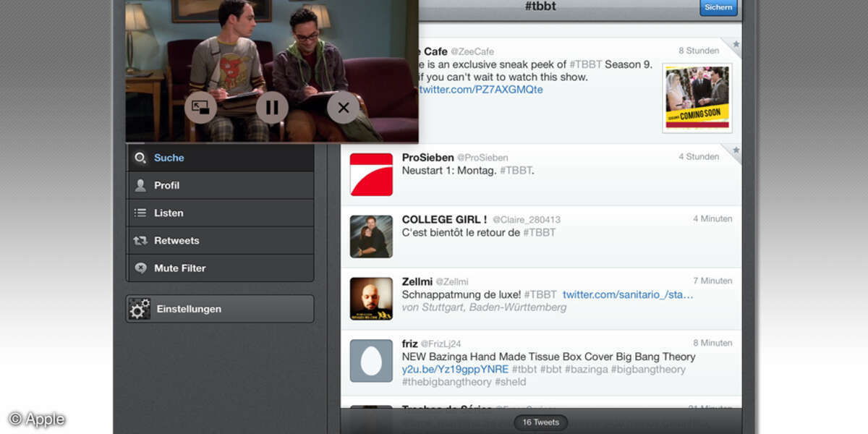Open friz's default egg avatar
This screenshot has height=434, width=868.
pos(371,361)
